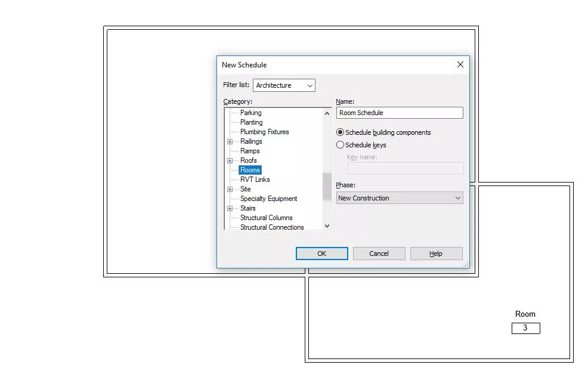The height and width of the screenshot is (374, 588).
Task: Select Railings category label
Action: point(251,141)
